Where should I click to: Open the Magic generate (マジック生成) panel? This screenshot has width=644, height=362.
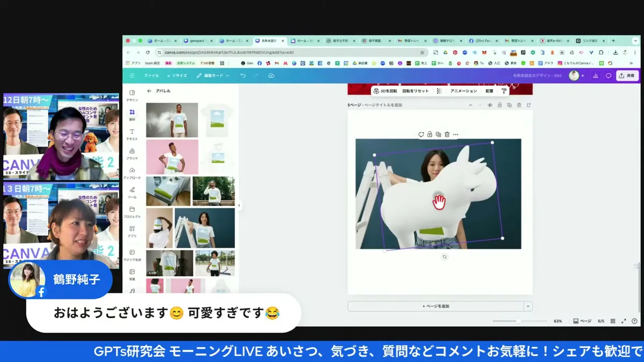click(132, 255)
